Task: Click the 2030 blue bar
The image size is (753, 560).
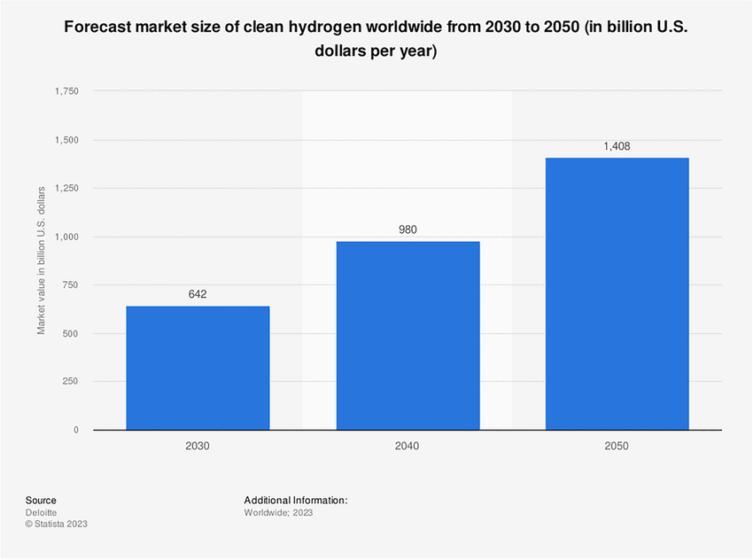Action: [x=198, y=368]
